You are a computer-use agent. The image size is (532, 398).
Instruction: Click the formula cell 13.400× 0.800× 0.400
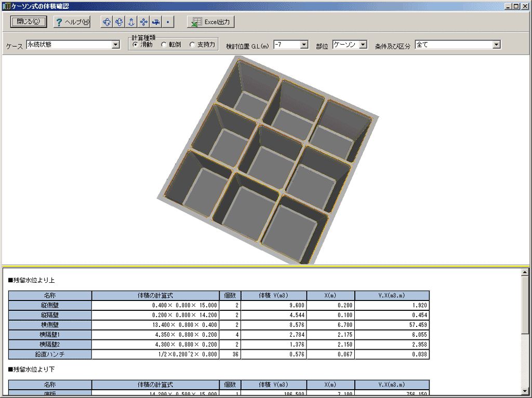[x=155, y=325]
